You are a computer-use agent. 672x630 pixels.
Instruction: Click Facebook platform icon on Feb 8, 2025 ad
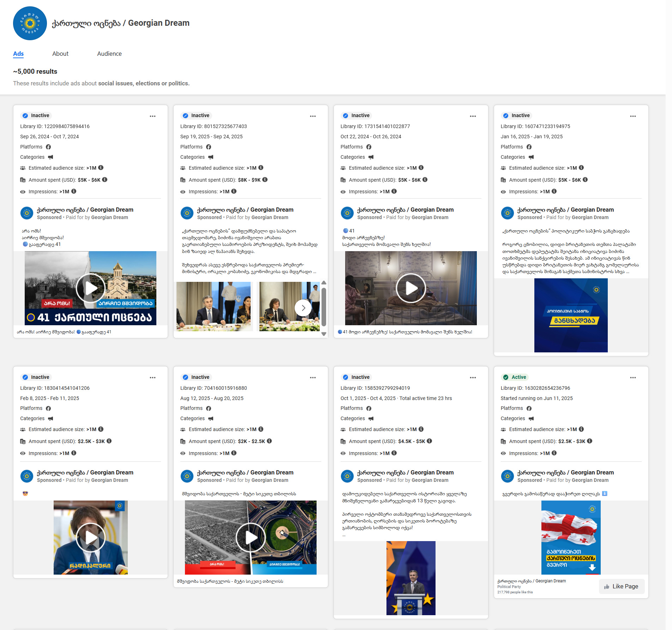48,408
